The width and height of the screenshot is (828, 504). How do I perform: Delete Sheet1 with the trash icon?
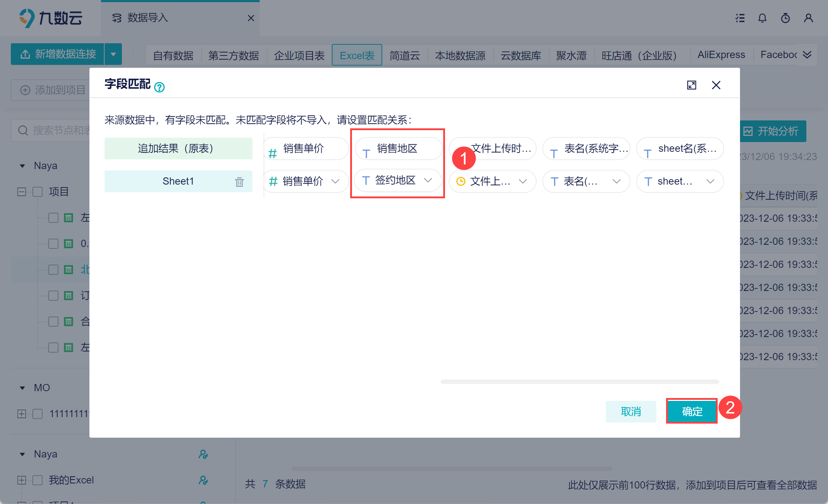click(x=239, y=182)
